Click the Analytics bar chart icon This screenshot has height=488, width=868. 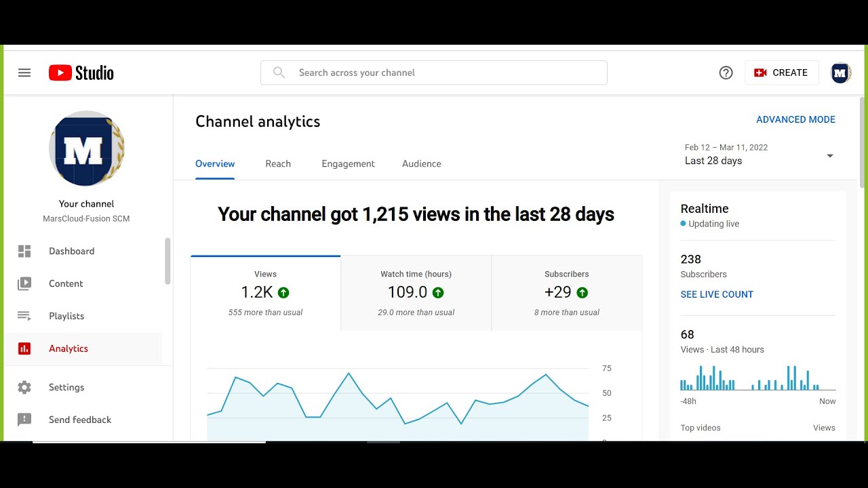pyautogui.click(x=24, y=348)
